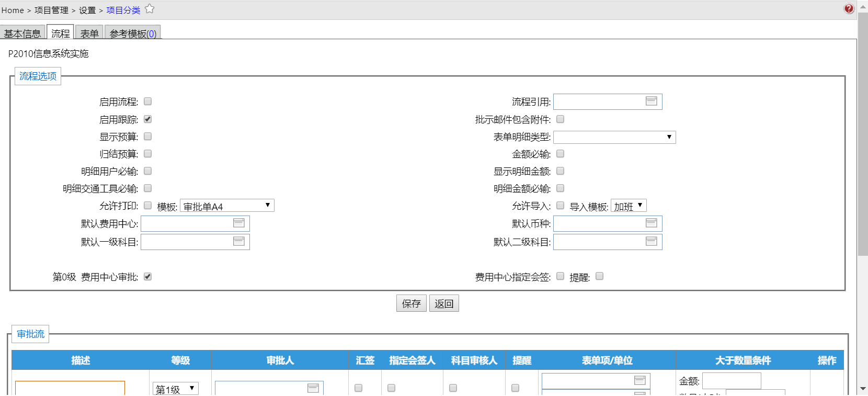
Task: Tick the 提醒 checkbox next to 费用中心指定会签
Action: click(x=600, y=276)
